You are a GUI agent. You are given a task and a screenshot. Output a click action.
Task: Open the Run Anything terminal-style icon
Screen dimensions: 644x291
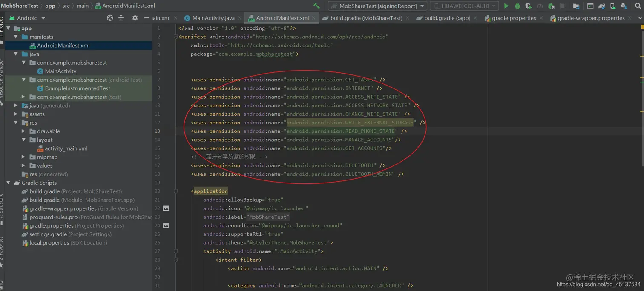tap(590, 6)
